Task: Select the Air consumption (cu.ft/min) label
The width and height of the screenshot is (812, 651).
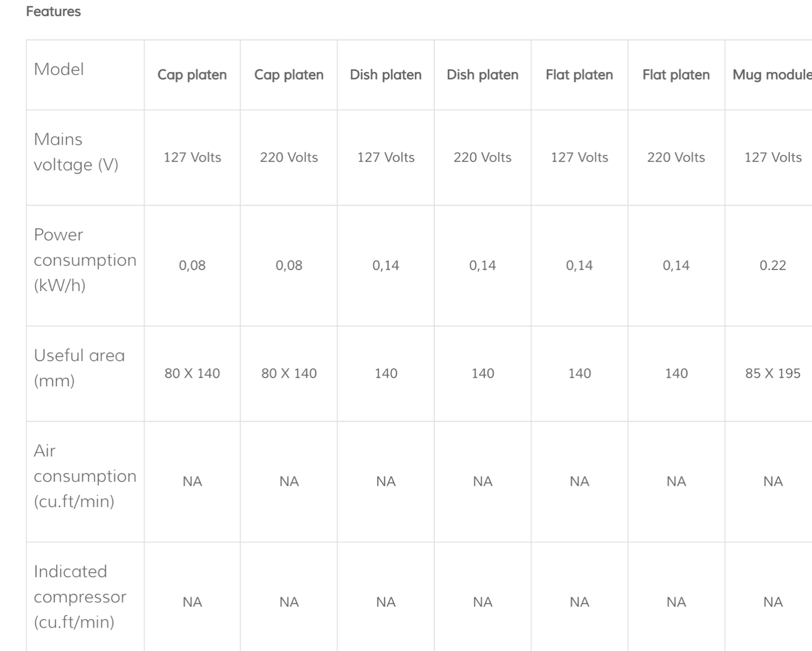Action: click(84, 476)
